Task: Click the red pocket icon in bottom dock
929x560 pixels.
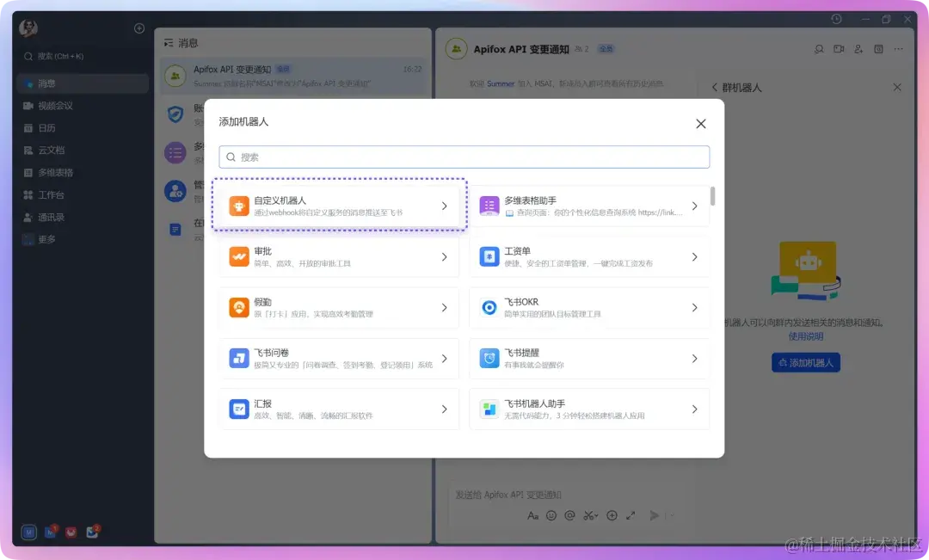Action: (71, 532)
